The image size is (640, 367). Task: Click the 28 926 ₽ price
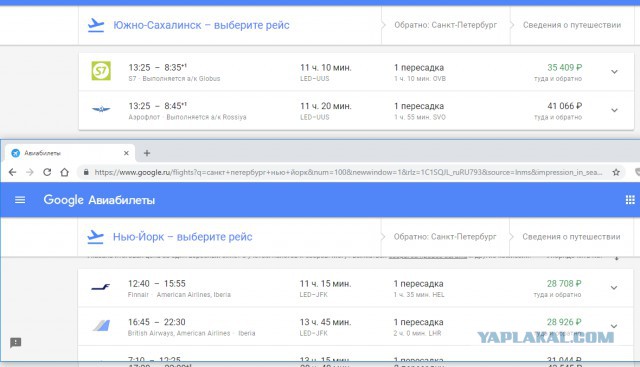point(564,322)
